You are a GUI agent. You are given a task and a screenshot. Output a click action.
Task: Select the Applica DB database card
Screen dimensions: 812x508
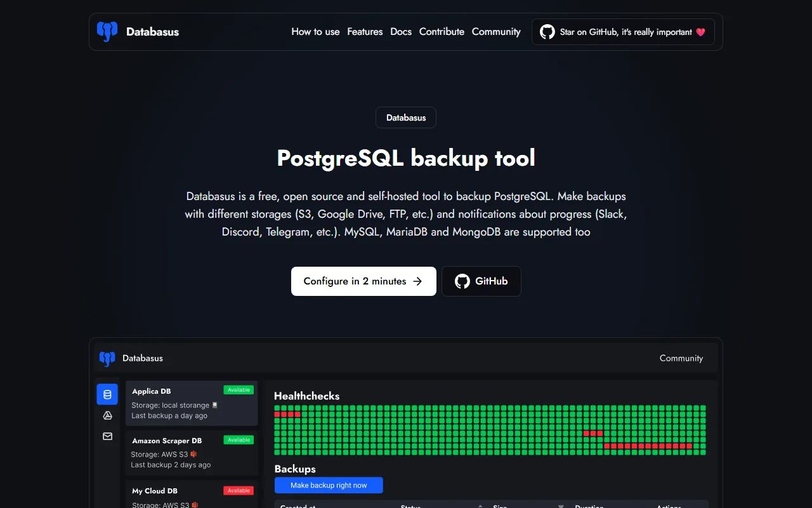(x=192, y=403)
